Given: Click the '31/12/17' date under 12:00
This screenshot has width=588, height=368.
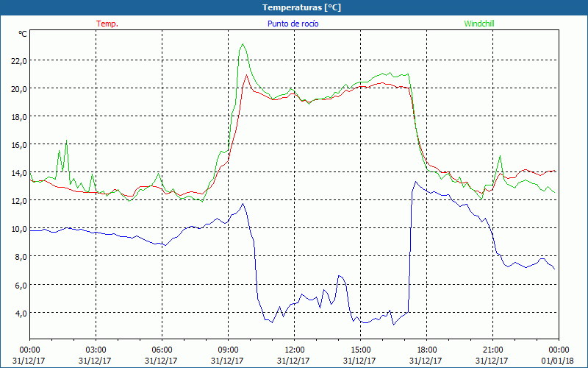Looking at the screenshot, I should (295, 361).
